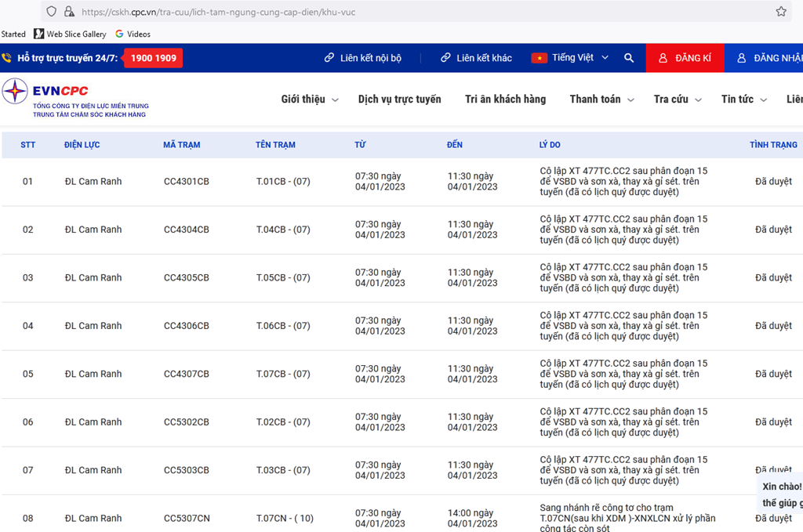Expand the Tra cứu menu

678,100
